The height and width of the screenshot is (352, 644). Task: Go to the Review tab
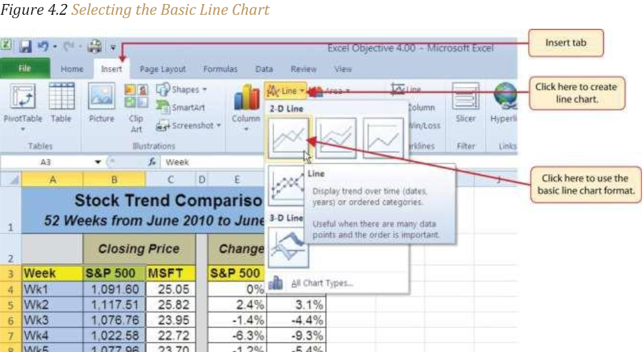coord(303,69)
